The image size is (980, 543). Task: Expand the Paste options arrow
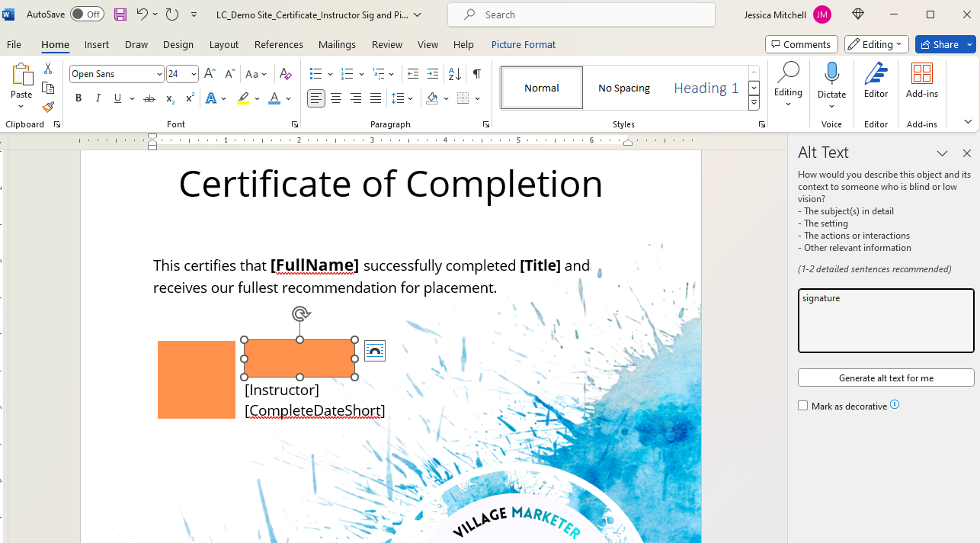click(x=21, y=106)
